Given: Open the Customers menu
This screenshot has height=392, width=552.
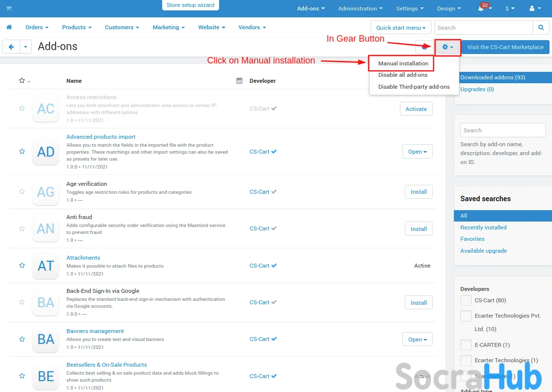Looking at the screenshot, I should point(122,27).
